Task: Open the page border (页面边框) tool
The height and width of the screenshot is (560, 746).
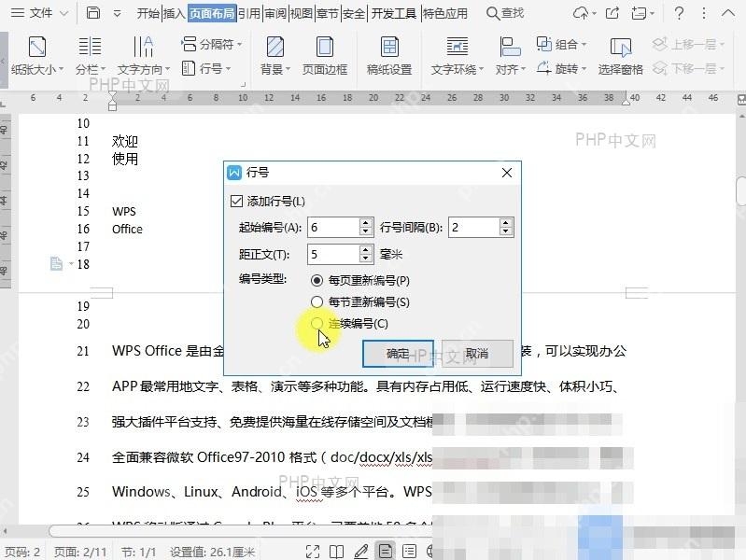Action: point(325,56)
